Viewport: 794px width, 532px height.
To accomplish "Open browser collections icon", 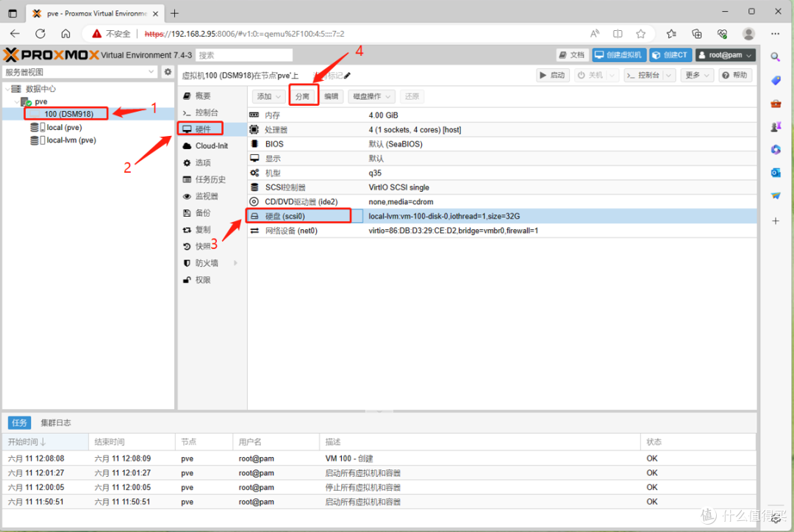I will coord(697,33).
